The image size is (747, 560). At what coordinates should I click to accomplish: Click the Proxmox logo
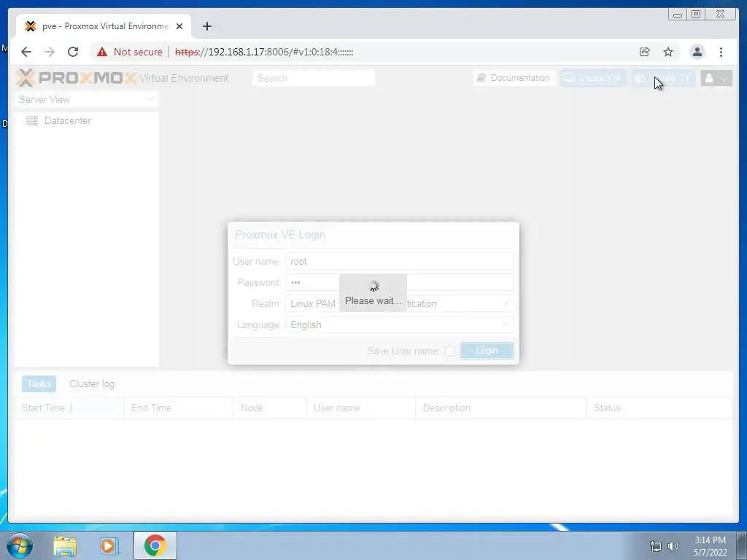[x=76, y=77]
